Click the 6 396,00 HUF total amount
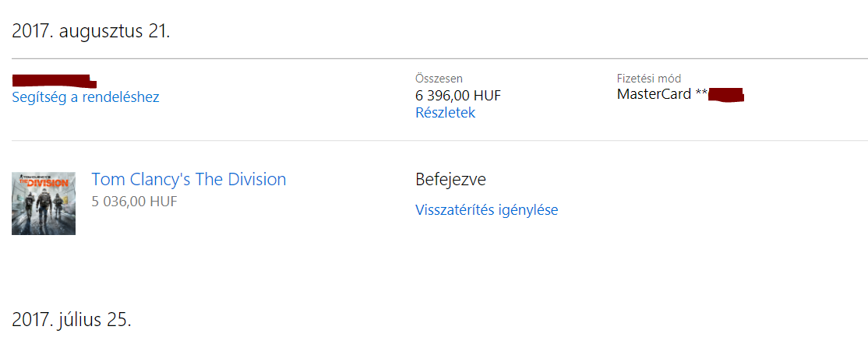 458,96
